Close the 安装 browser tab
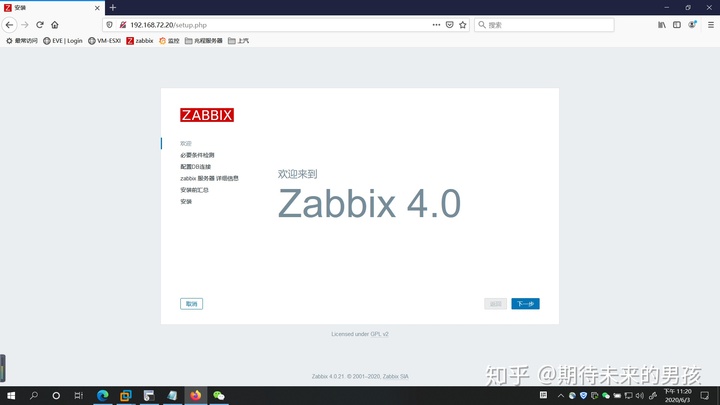 coord(97,8)
